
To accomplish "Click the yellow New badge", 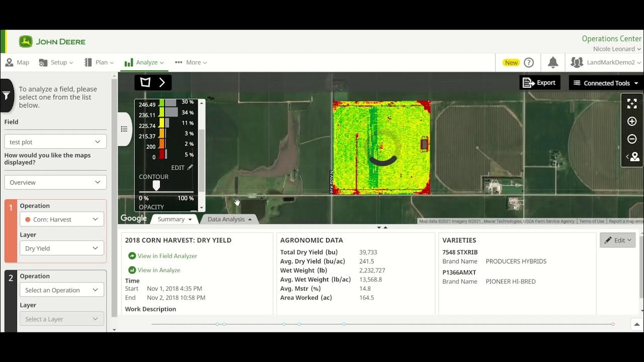I will [511, 63].
